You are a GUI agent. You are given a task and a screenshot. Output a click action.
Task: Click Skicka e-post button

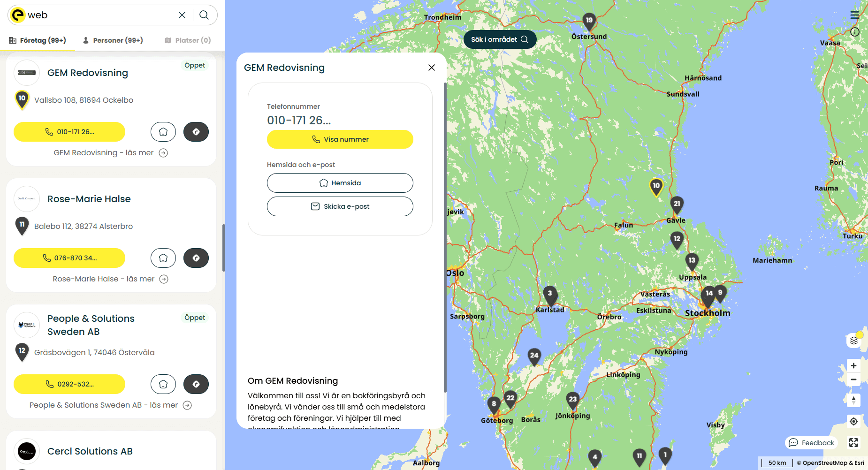(340, 206)
